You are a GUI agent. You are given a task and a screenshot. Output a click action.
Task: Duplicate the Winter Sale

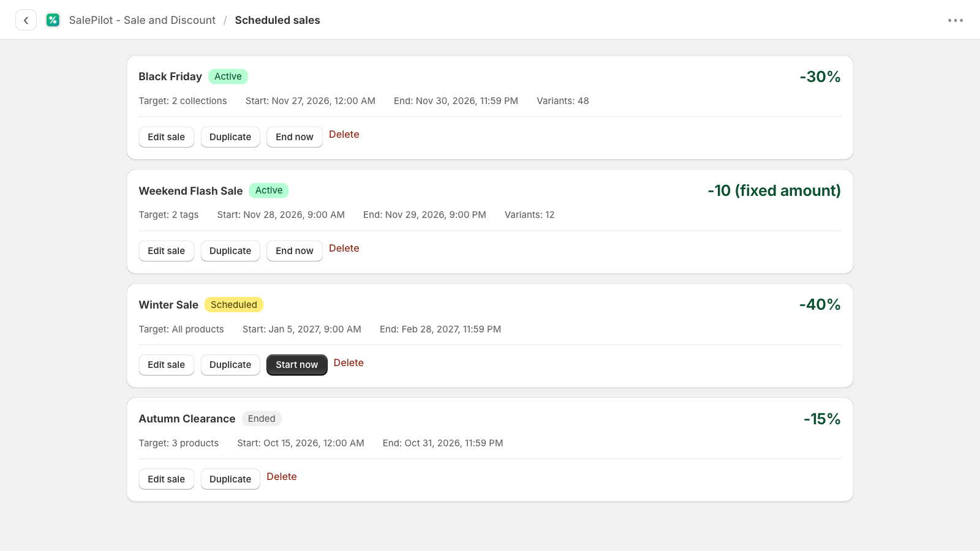(x=230, y=365)
